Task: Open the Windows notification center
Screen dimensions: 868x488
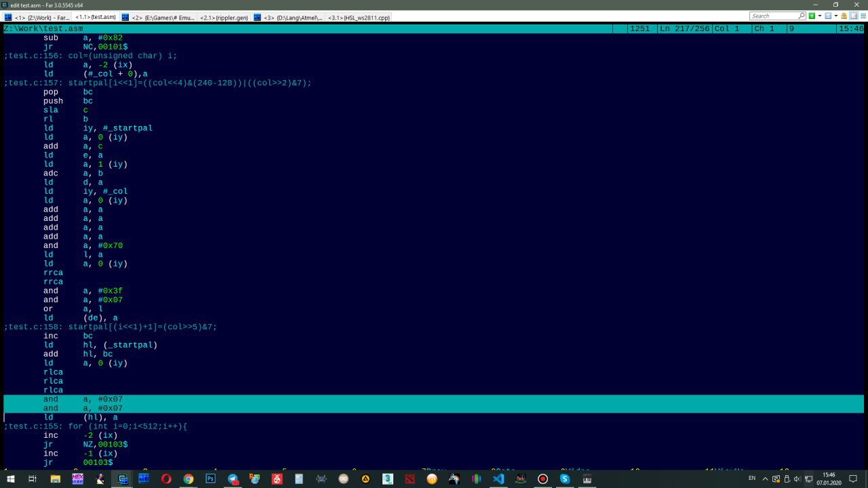Action: pyautogui.click(x=854, y=479)
